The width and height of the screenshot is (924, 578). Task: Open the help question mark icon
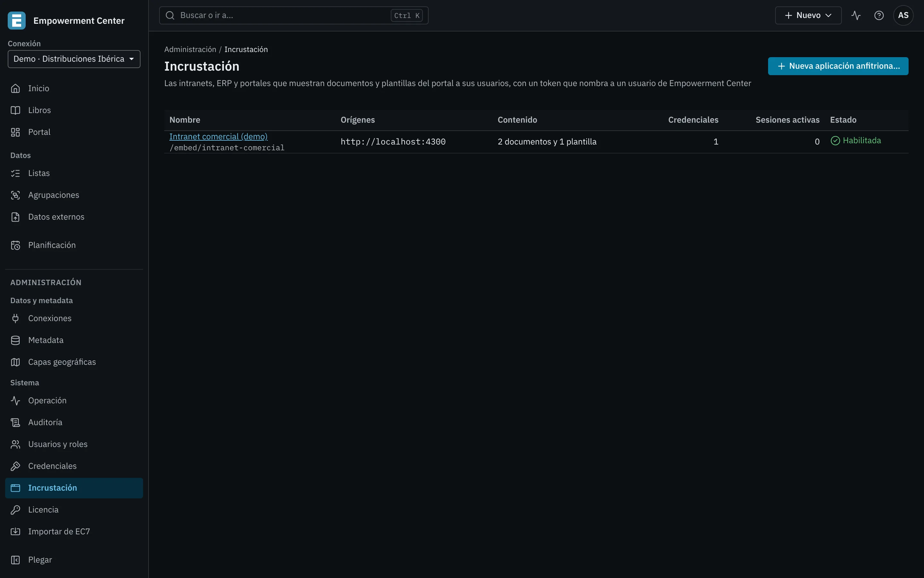(878, 15)
